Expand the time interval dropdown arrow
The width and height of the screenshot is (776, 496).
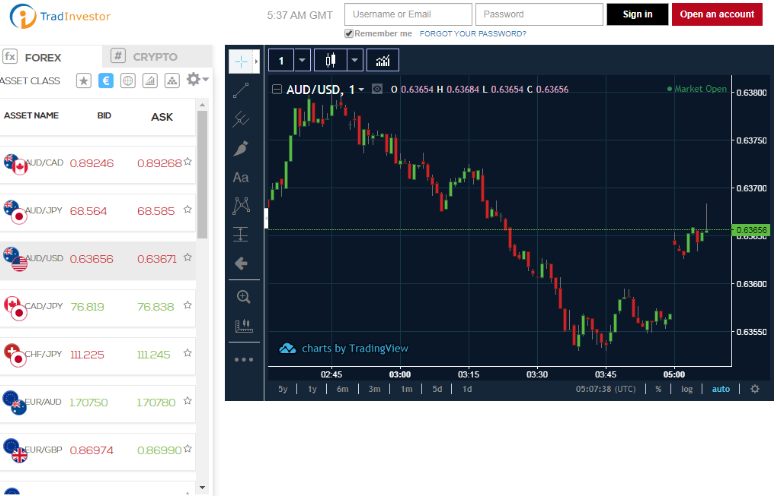(302, 60)
